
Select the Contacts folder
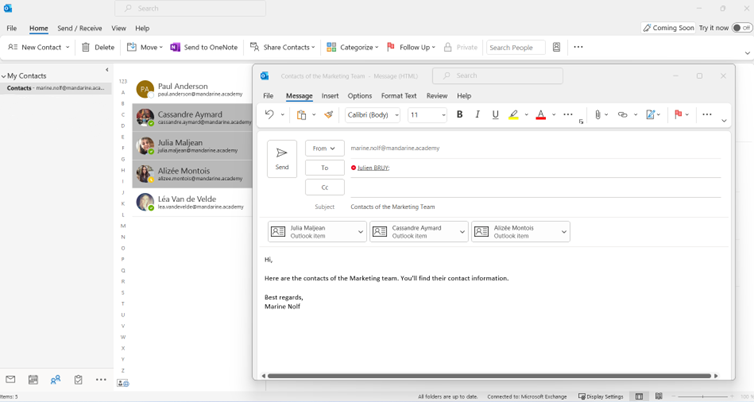(x=56, y=88)
